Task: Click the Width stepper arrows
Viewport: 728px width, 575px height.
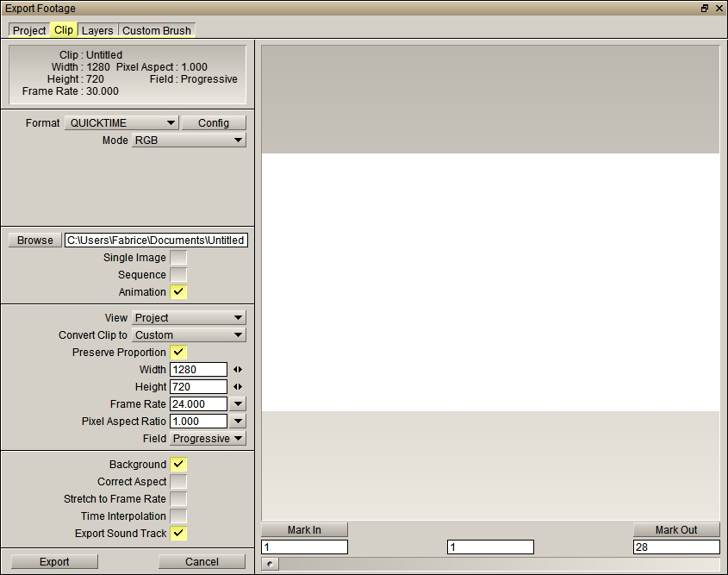Action: tap(238, 370)
